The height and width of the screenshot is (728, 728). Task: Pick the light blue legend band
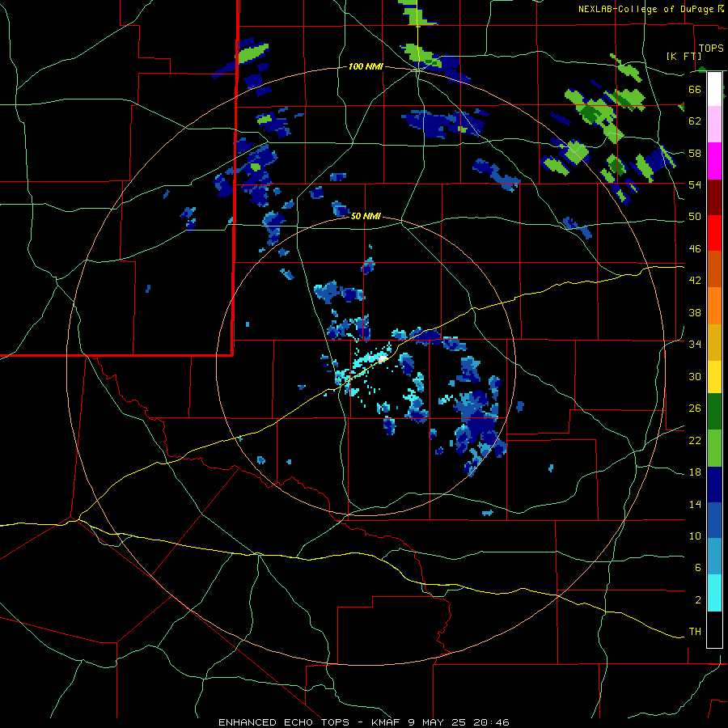[x=714, y=557]
